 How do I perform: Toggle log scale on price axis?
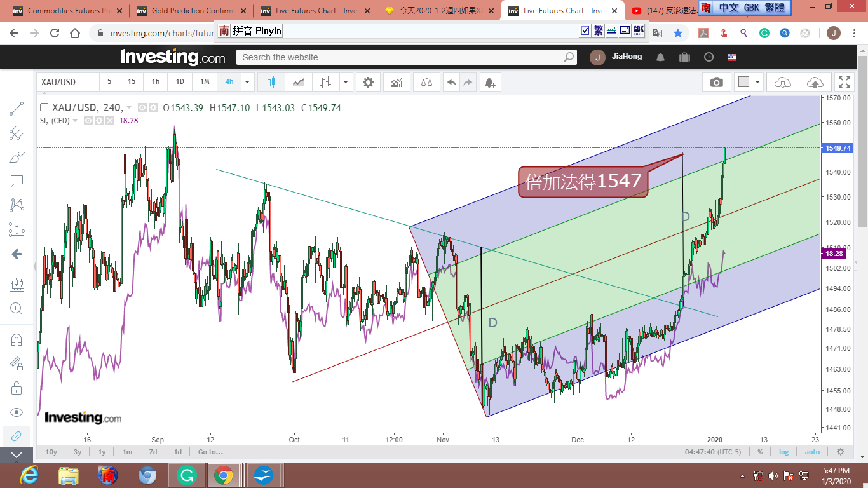784,452
